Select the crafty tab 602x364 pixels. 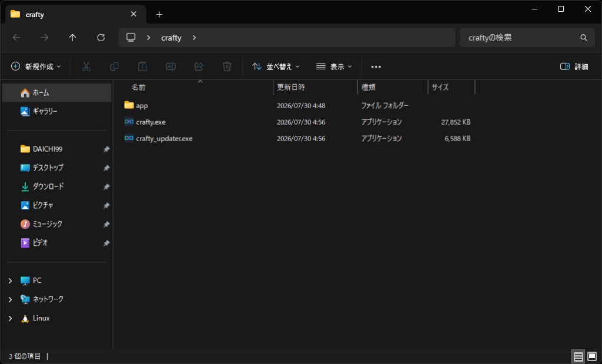(x=76, y=14)
